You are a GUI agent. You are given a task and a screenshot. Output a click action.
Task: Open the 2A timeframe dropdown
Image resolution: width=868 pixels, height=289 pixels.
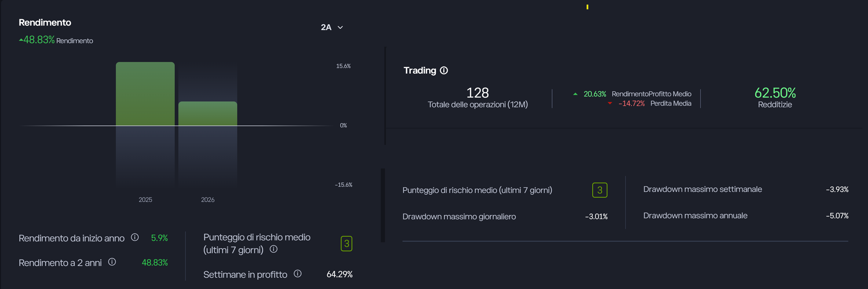(327, 27)
